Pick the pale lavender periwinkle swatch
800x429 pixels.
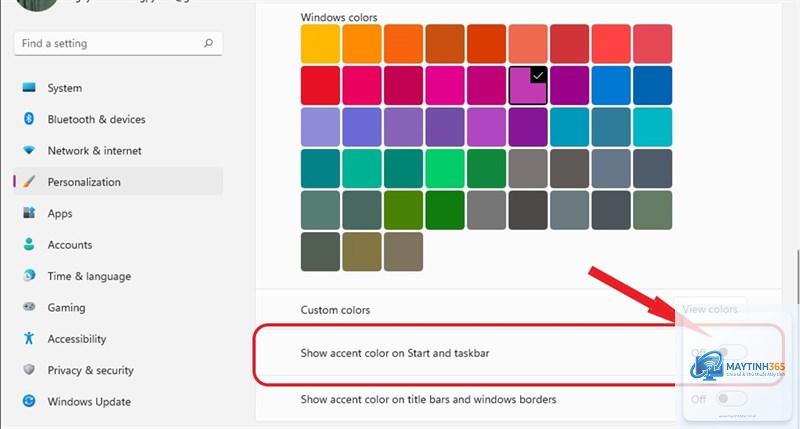point(320,127)
